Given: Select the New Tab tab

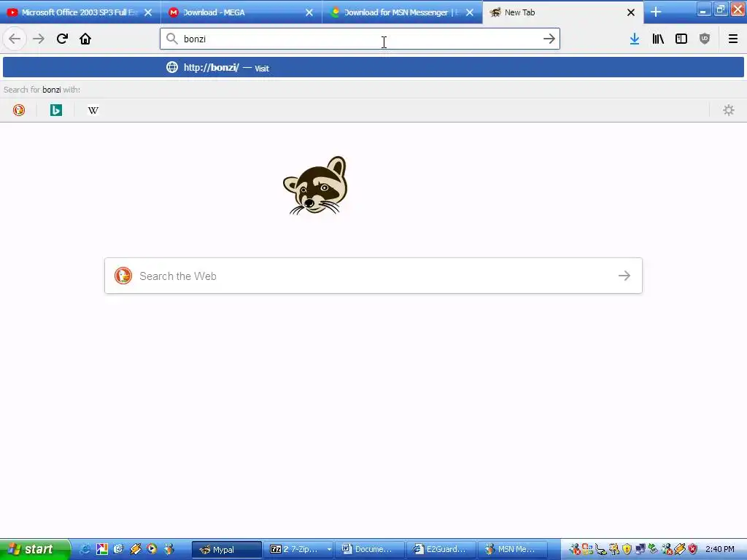Looking at the screenshot, I should tap(562, 12).
